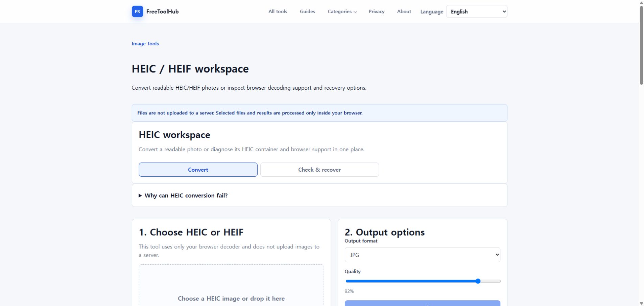Click the HEIC image drop zone

click(x=231, y=285)
